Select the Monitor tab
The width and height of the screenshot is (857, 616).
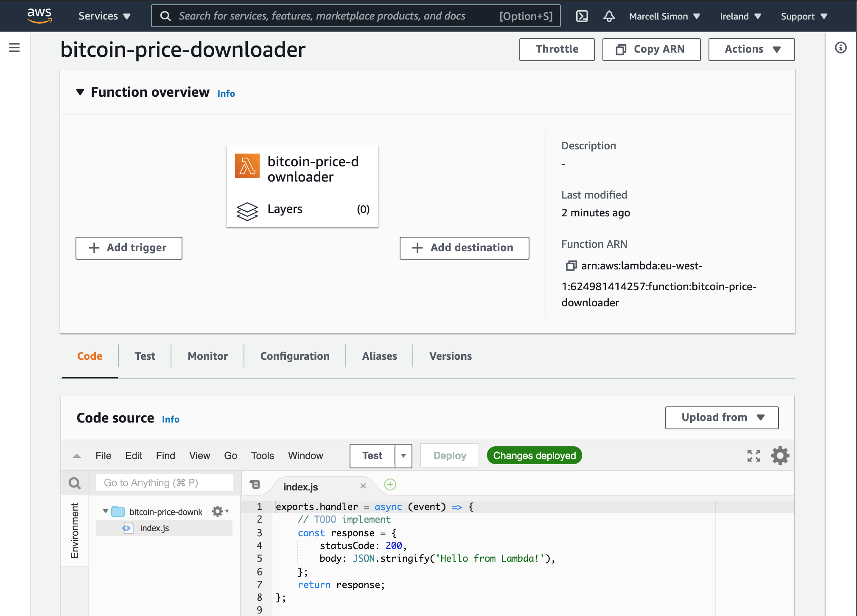(x=207, y=356)
